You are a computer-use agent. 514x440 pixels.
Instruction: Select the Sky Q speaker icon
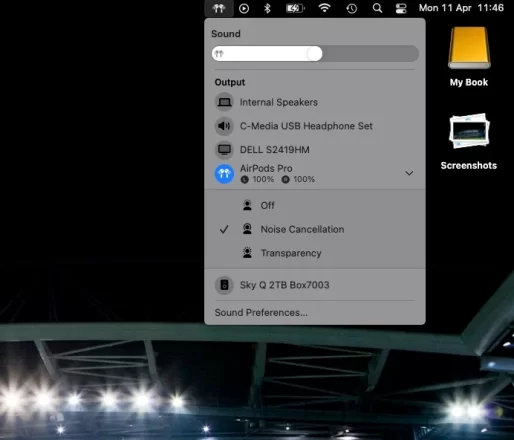tap(224, 285)
